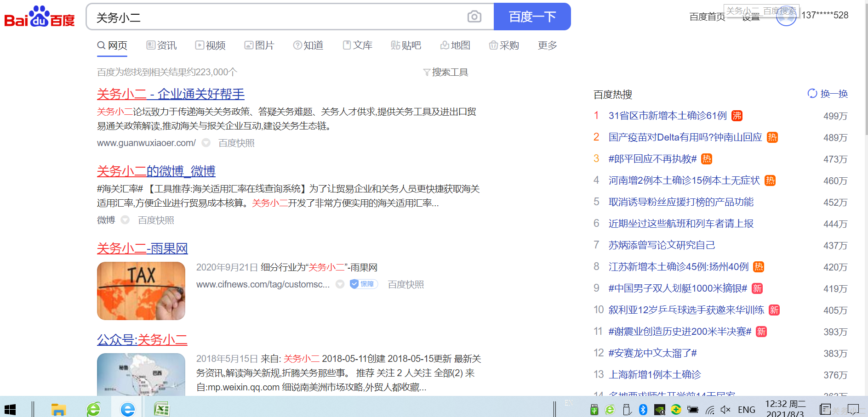
Task: Launch the green 360 browser taskbar icon
Action: [93, 409]
